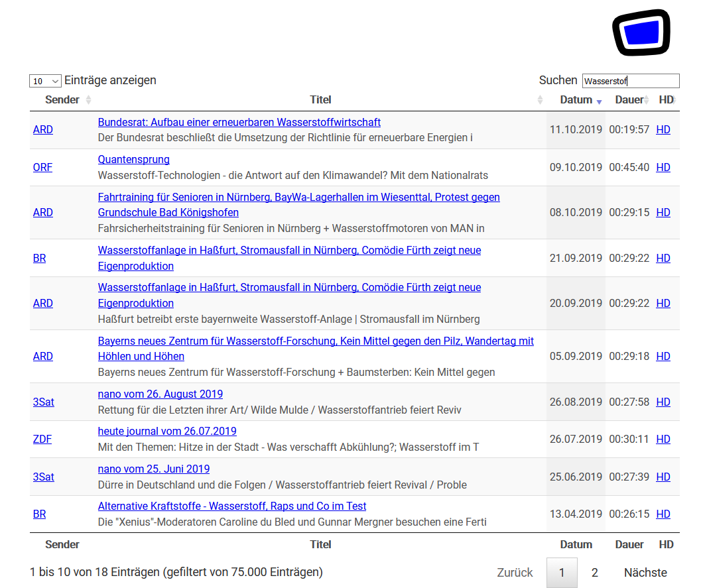Select pagination page 1
This screenshot has width=705, height=588.
(x=562, y=572)
